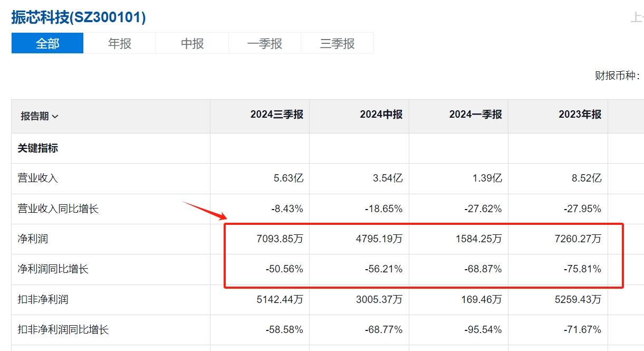Image resolution: width=644 pixels, height=351 pixels.
Task: Click the -56.21% growth cell
Action: click(x=383, y=269)
